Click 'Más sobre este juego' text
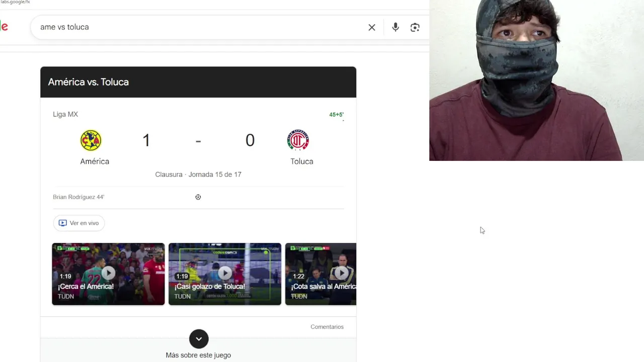Viewport: 644px width, 362px height. pyautogui.click(x=198, y=355)
